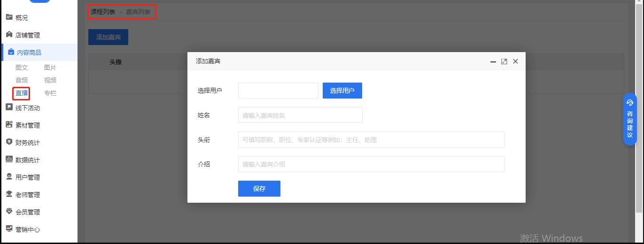Viewport: 644px width, 244px height.
Task: Go to 图文 submenu
Action: [22, 68]
